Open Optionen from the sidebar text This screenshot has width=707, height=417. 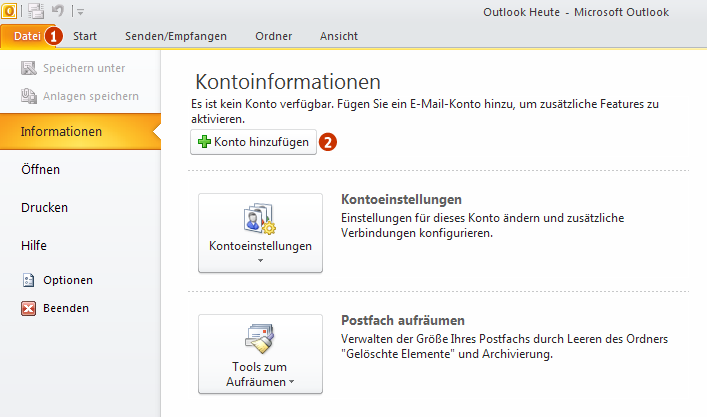pyautogui.click(x=68, y=280)
